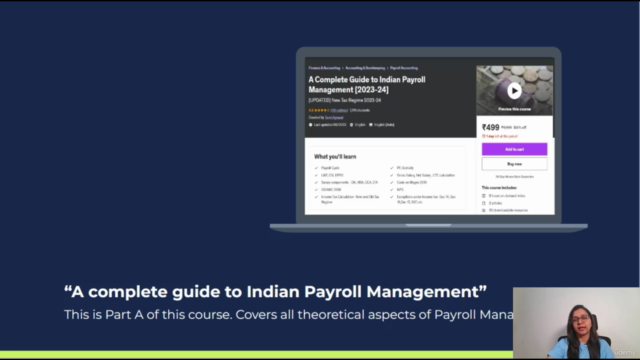Image resolution: width=640 pixels, height=360 pixels.
Task: Click the 'This course includes:' heading
Action: pyautogui.click(x=499, y=188)
